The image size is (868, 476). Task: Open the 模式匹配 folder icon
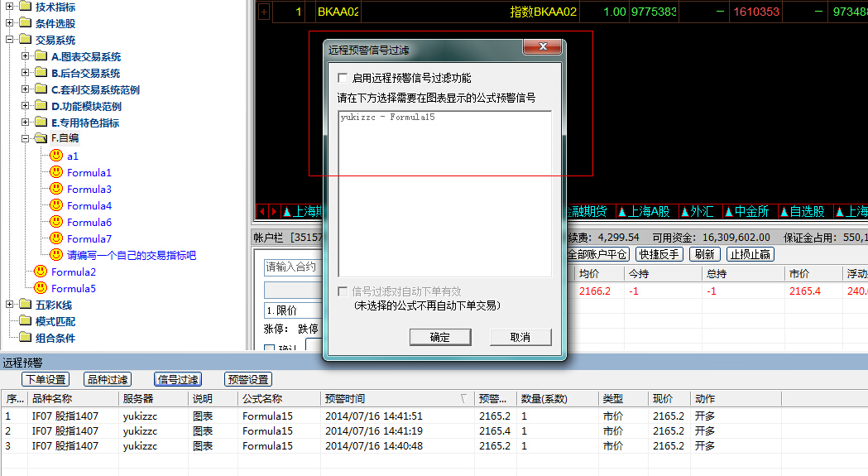pyautogui.click(x=25, y=321)
